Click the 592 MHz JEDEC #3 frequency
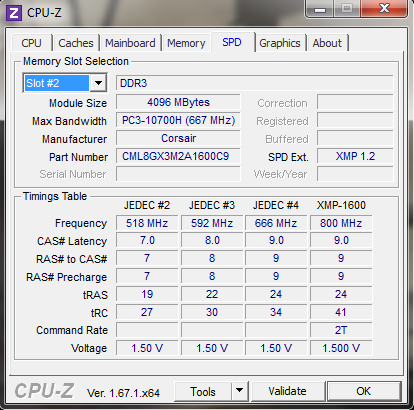Screen dimensions: 414x410 (x=212, y=223)
